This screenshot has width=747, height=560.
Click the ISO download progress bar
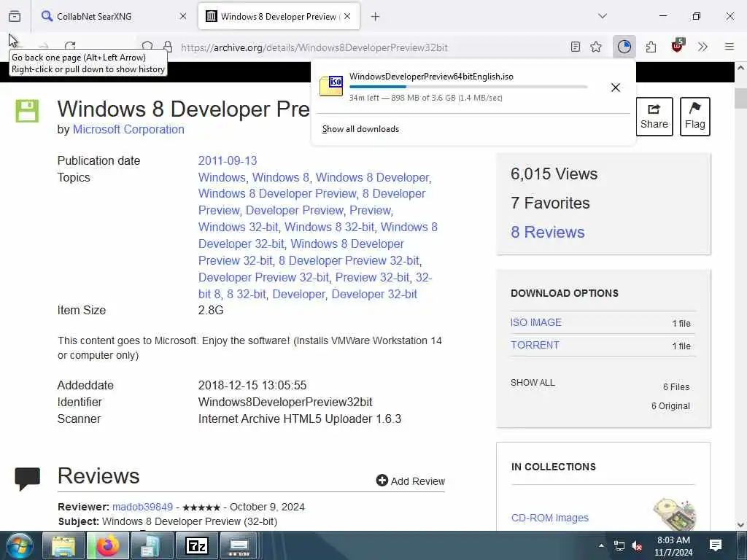click(x=468, y=87)
